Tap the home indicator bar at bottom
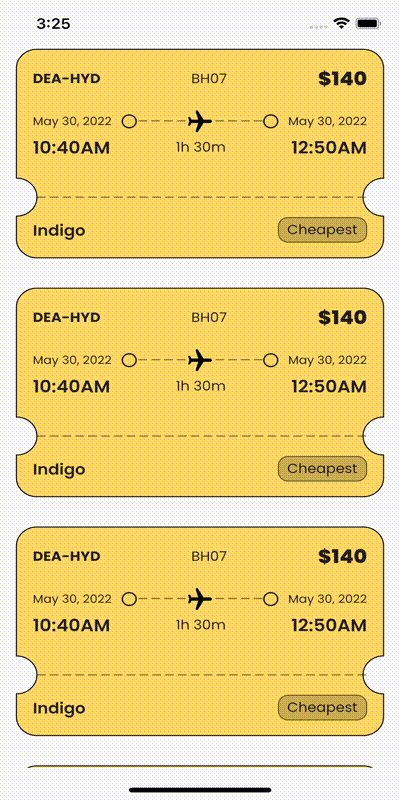This screenshot has width=400, height=800. pos(200,790)
